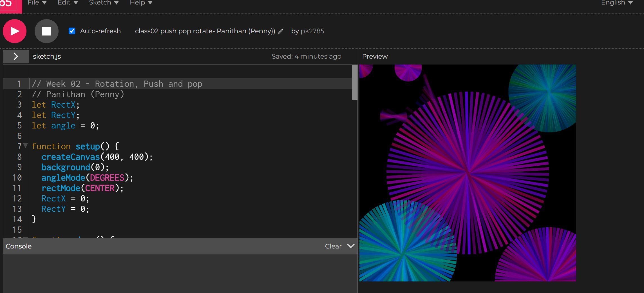Click the angleMode(DEGREES) line
The width and height of the screenshot is (644, 293).
(87, 177)
